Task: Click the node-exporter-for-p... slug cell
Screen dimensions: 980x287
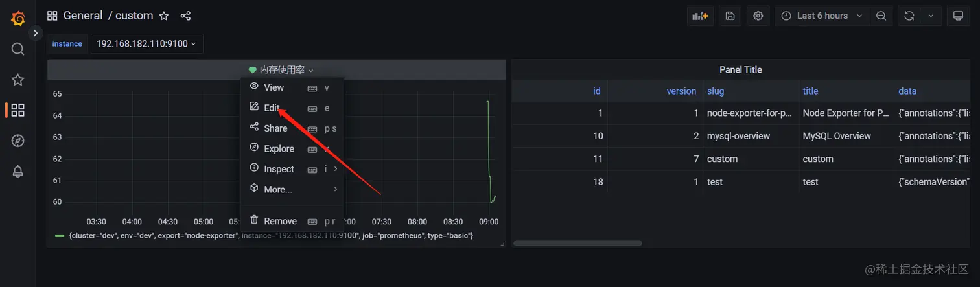Action: click(x=751, y=113)
